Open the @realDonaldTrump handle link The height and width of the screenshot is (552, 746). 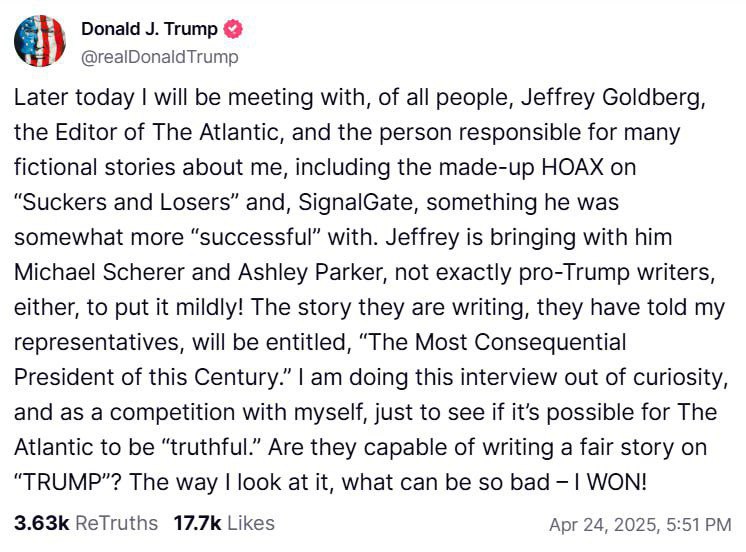click(160, 57)
